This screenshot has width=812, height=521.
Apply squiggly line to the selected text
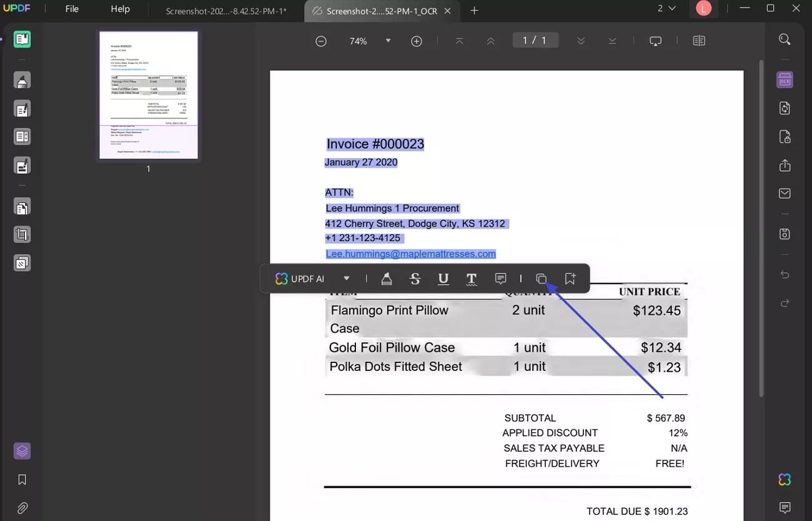472,279
